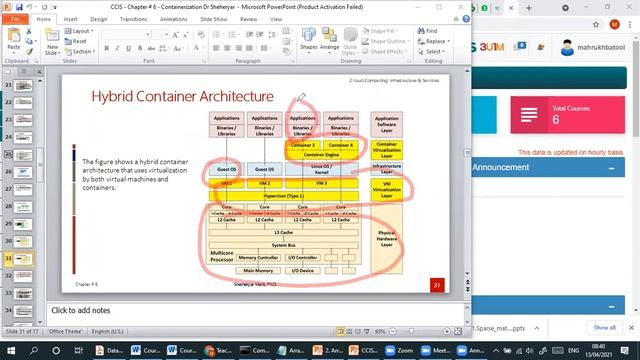Screen dimensions: 640x360
Task: Open the Change Case dropdown
Action: 178,49
